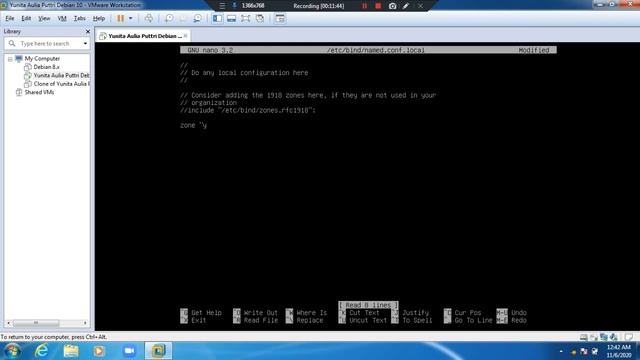Open Internet Explorer from taskbar
This screenshot has height=360, width=640.
point(41,351)
